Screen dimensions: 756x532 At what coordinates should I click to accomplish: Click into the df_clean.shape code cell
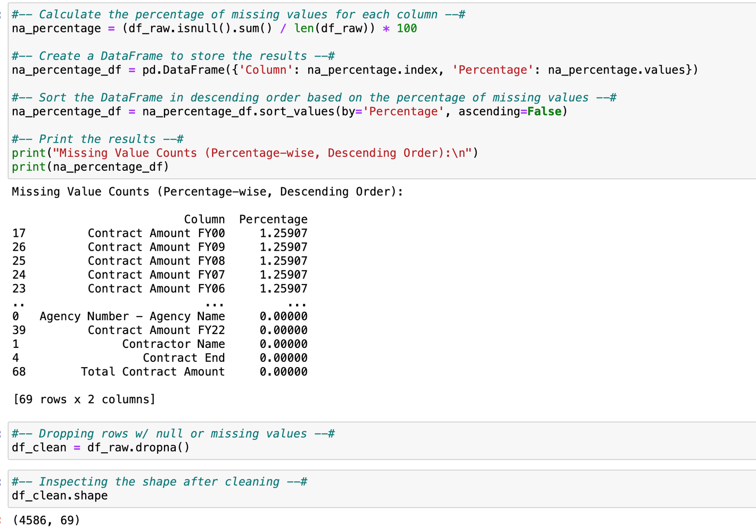tap(60, 495)
